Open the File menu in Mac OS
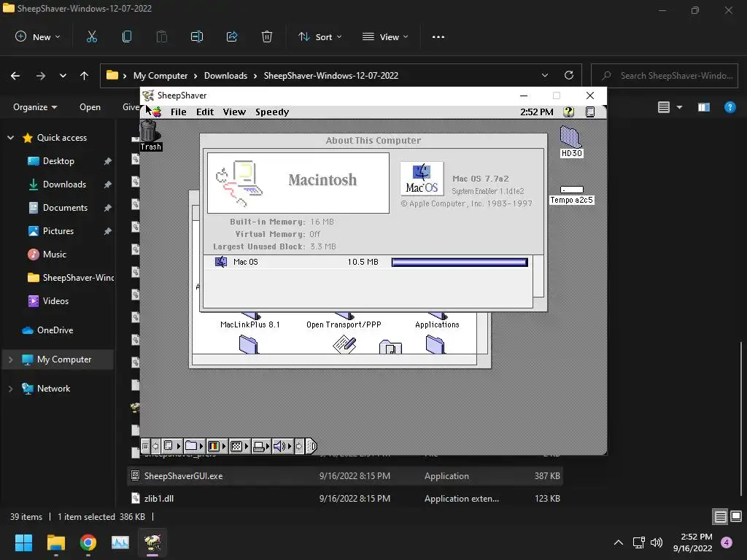The image size is (747, 560). 178,112
